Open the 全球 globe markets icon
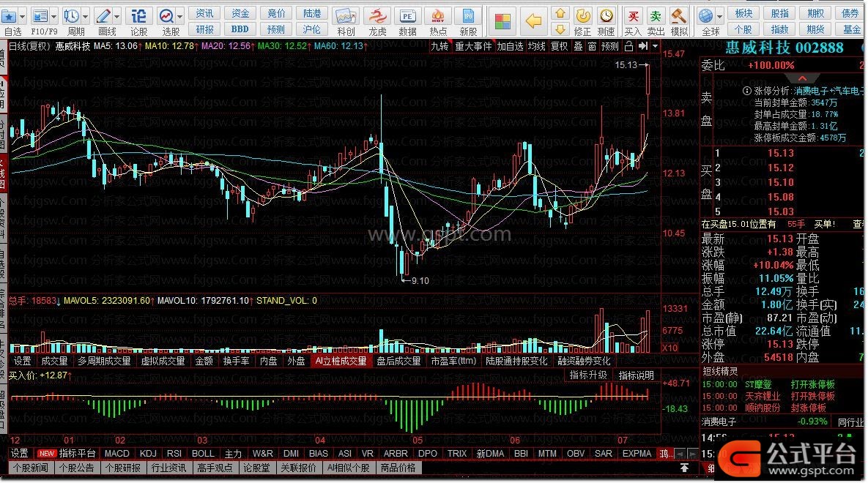This screenshot has width=868, height=483. tap(706, 16)
